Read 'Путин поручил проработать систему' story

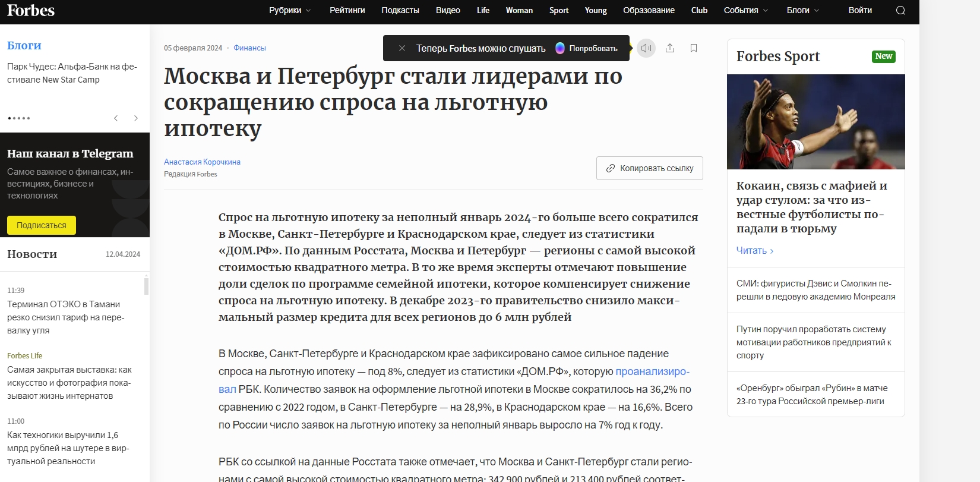(x=814, y=342)
